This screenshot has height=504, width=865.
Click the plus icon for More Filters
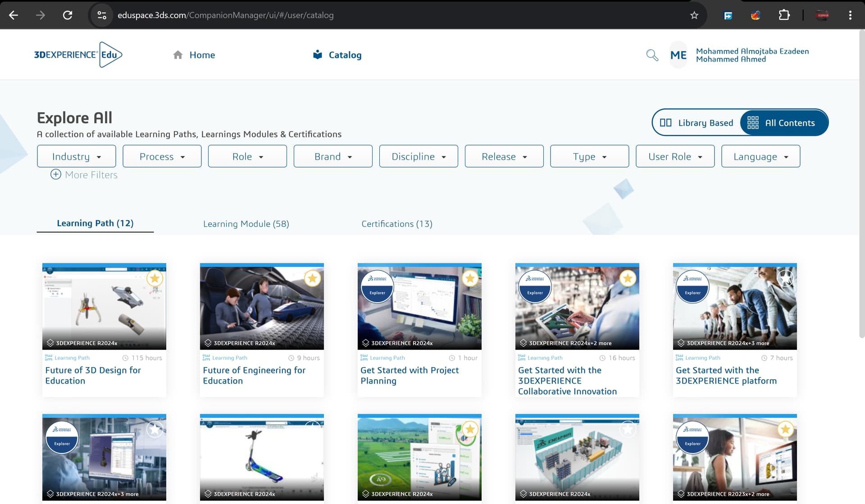tap(56, 175)
